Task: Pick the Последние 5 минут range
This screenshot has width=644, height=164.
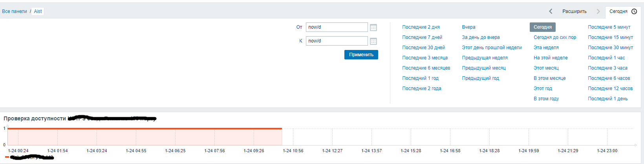Action: pos(609,27)
